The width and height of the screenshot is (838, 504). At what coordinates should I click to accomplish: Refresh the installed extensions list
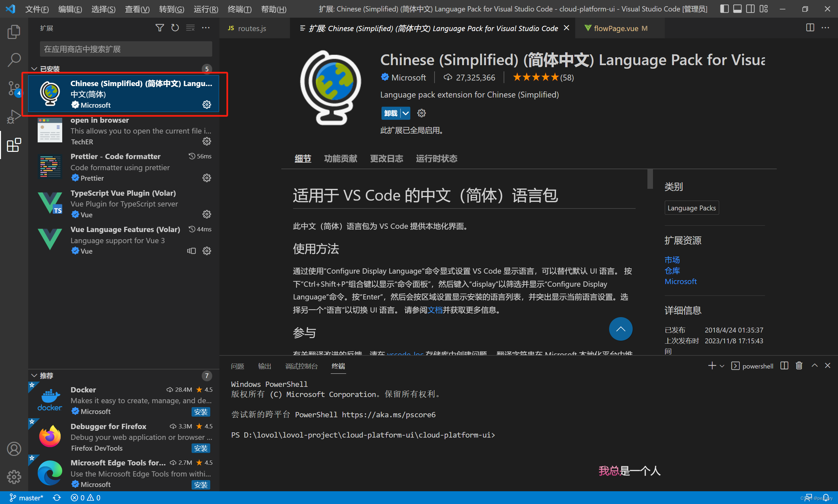coord(175,27)
